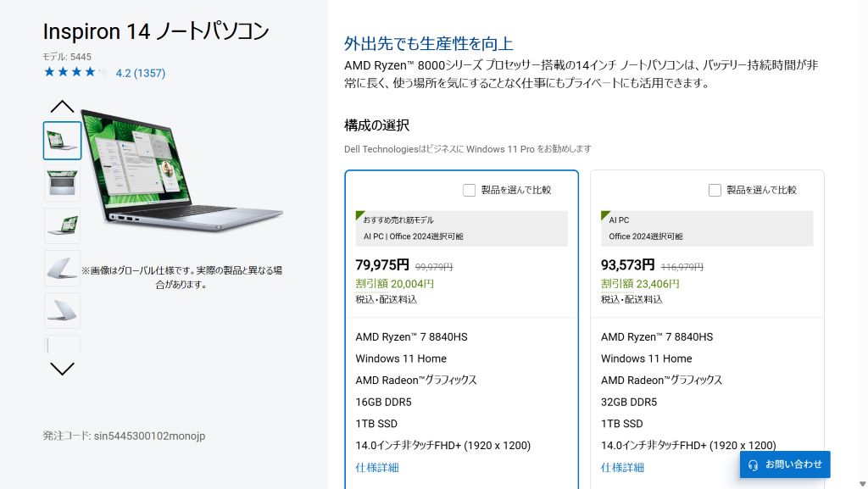Select the second thumbnail showing the keyboard top view

click(x=62, y=183)
